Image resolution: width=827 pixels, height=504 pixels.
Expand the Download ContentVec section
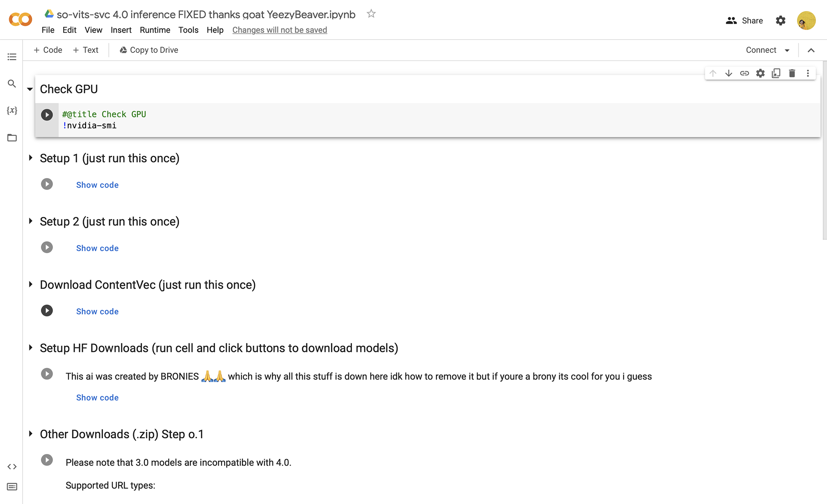[30, 285]
